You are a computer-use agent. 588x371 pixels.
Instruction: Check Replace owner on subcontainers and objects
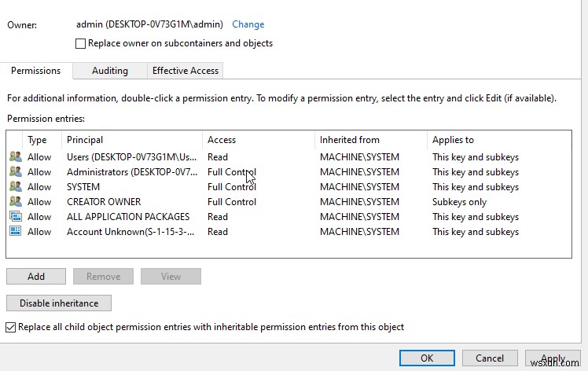(x=80, y=44)
